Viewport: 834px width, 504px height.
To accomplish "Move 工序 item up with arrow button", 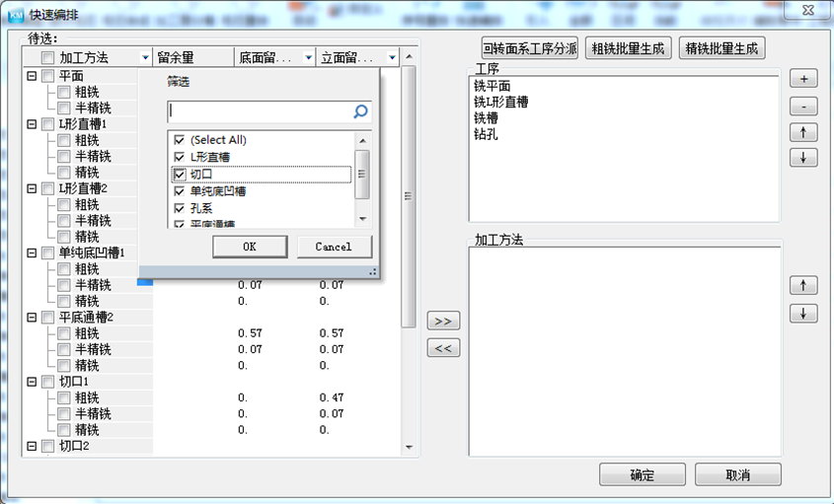I will [803, 132].
